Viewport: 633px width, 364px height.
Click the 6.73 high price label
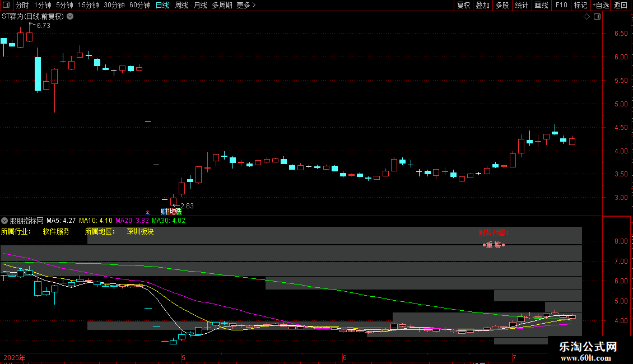(x=43, y=25)
